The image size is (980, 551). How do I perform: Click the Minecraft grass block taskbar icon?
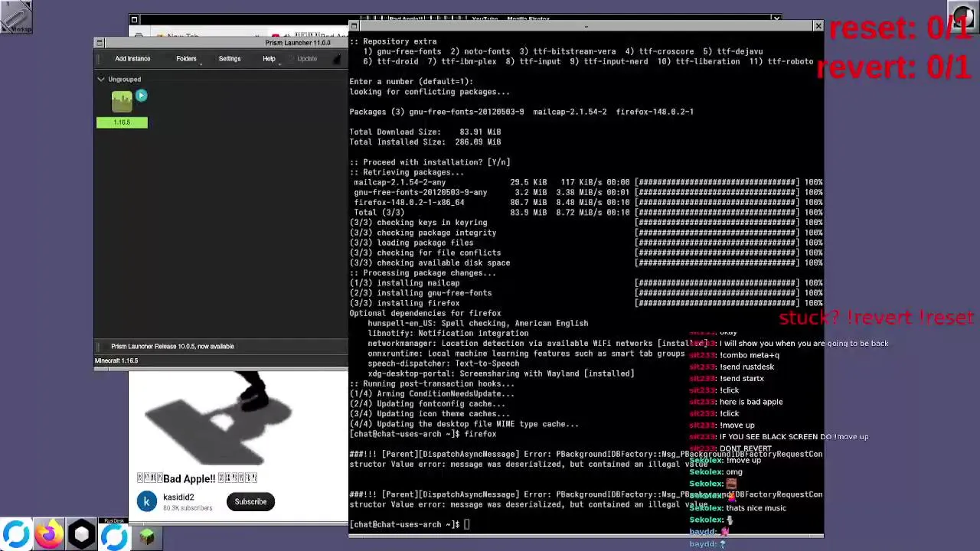pyautogui.click(x=147, y=537)
